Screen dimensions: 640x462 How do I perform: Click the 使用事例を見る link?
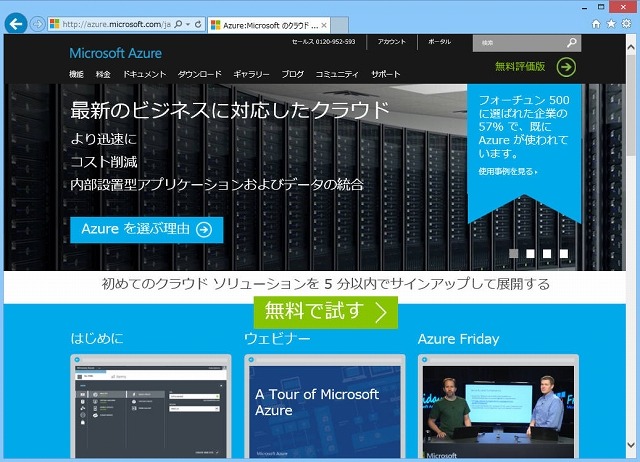coord(508,172)
